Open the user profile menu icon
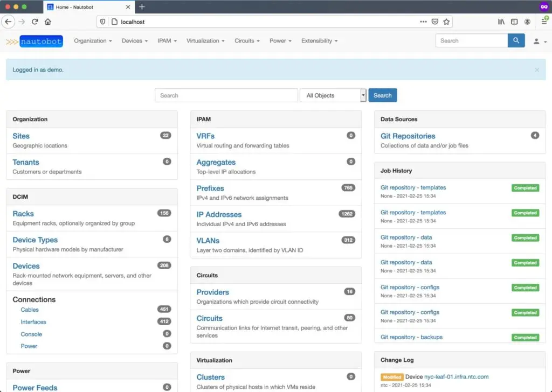Screen dimensions: 552x392 click(539, 41)
